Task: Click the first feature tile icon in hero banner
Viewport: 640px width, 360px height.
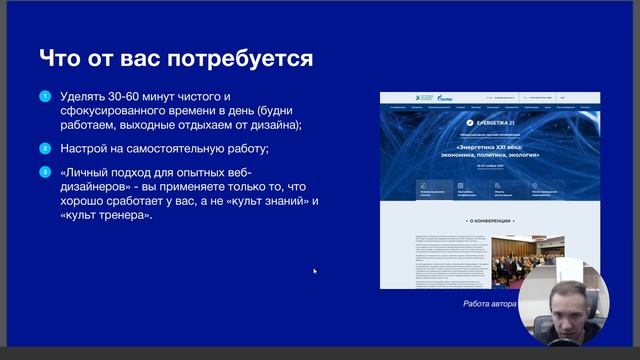Action: 423,186
